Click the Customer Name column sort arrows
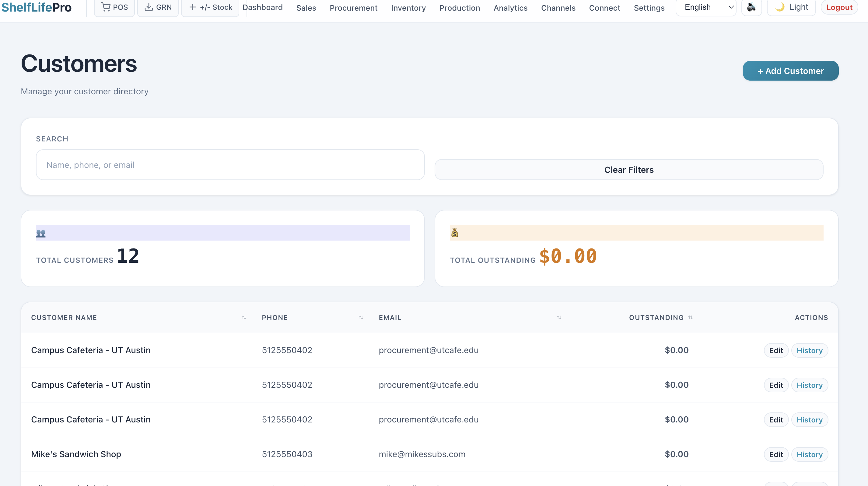The height and width of the screenshot is (486, 868). coord(244,318)
